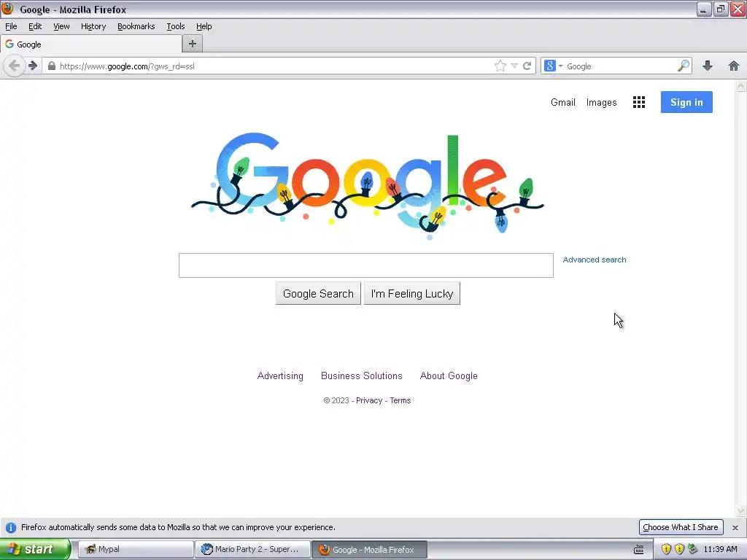This screenshot has height=560, width=747.
Task: Click the first security shield tray icon
Action: tap(666, 550)
